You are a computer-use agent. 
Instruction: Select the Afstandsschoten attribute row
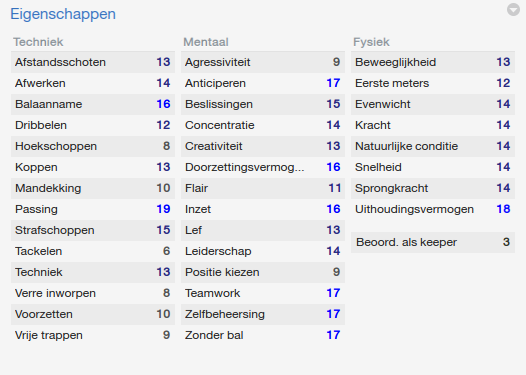93,62
